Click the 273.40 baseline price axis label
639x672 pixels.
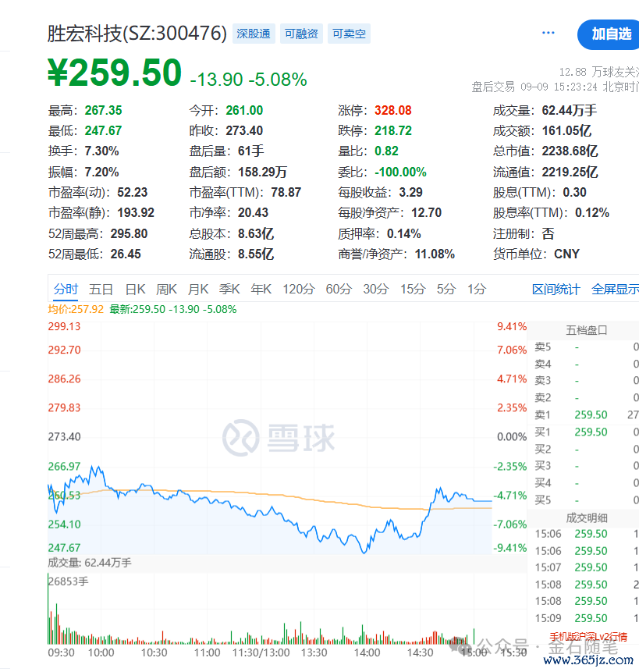pos(64,437)
